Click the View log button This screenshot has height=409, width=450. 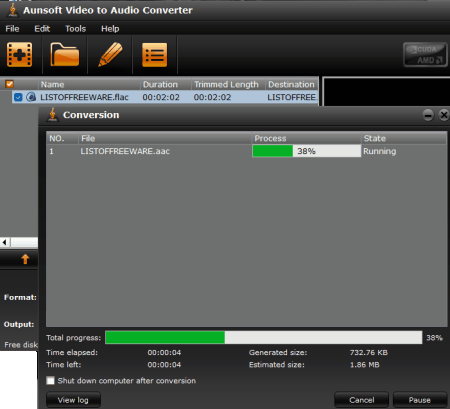tap(73, 400)
